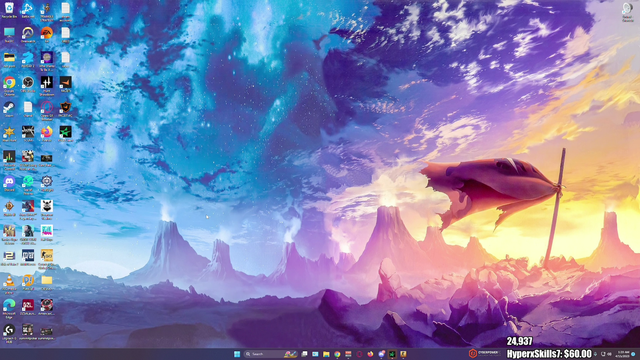Open the yellow folder on desktop
This screenshot has height=360, width=640.
click(47, 282)
